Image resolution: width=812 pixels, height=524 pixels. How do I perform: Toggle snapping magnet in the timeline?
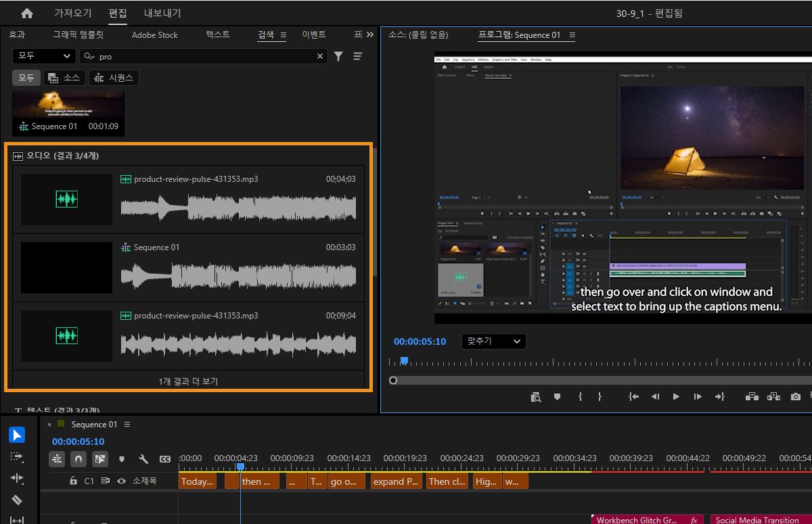[x=78, y=459]
